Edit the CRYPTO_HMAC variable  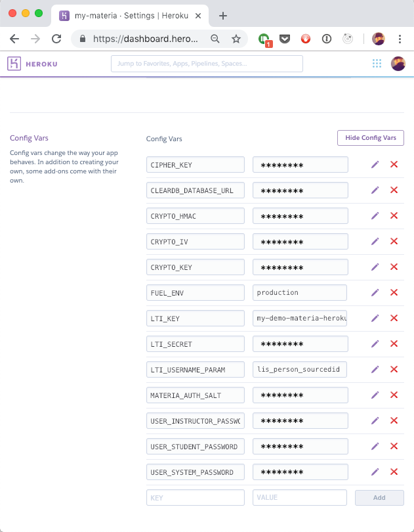tap(375, 216)
